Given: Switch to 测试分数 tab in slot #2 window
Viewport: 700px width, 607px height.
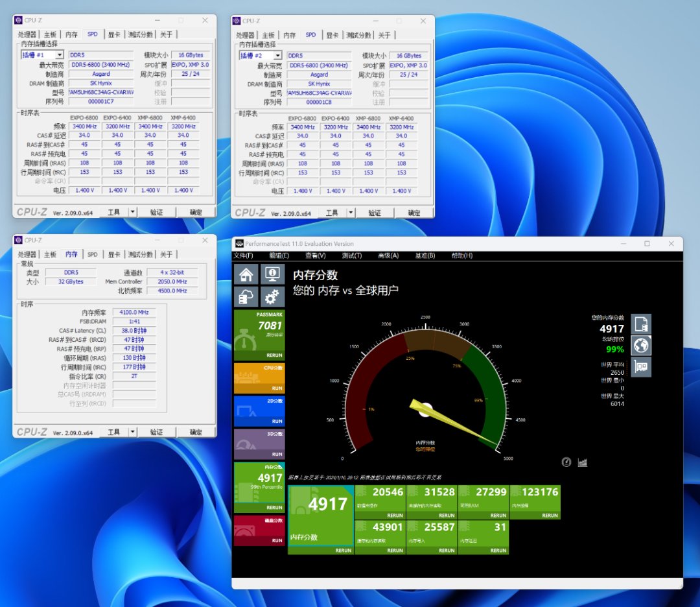Looking at the screenshot, I should point(358,35).
